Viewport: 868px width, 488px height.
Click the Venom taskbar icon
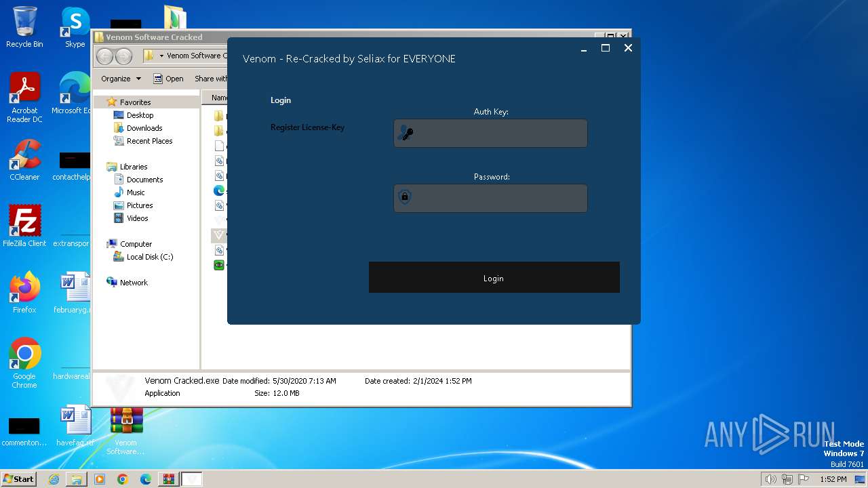tap(192, 479)
